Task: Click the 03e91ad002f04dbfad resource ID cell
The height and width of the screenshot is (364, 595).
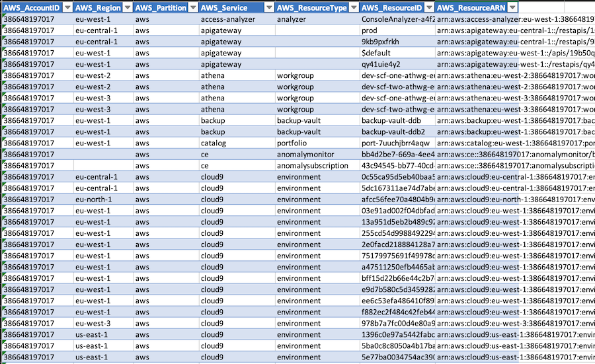Action: tap(397, 211)
